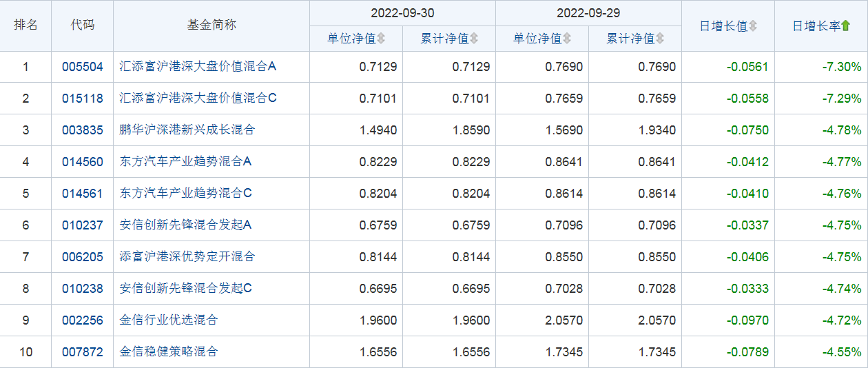Open 添富沪港深优势定开混合 fund page

(x=187, y=257)
